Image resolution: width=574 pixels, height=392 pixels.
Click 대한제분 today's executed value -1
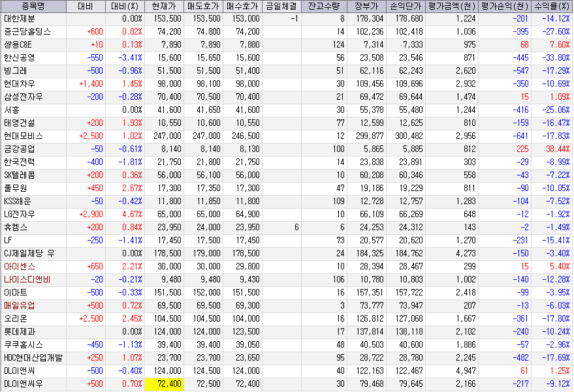(295, 19)
